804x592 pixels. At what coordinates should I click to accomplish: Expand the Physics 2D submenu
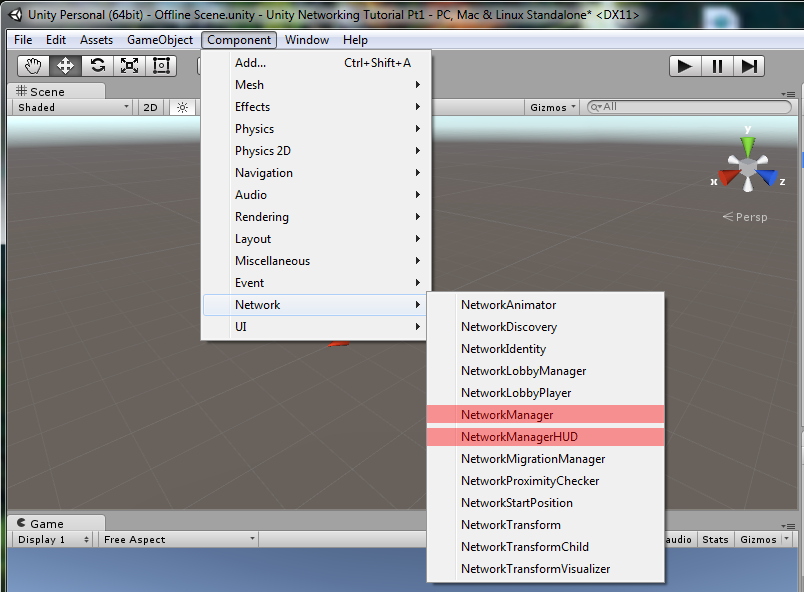tap(315, 151)
